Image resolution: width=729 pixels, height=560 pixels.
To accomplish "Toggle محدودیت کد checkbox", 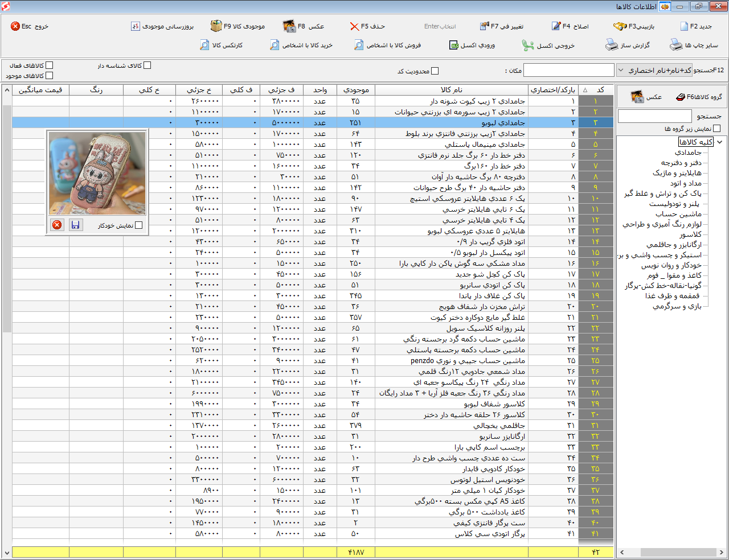I will pos(435,71).
